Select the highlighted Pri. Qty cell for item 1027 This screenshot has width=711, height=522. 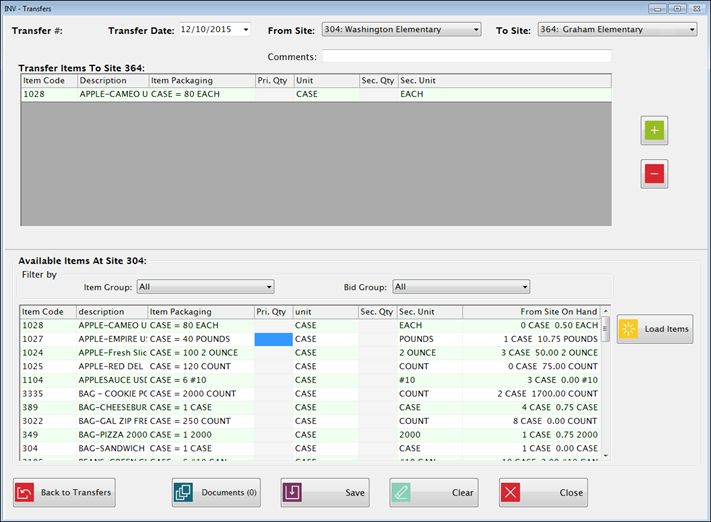pos(273,339)
